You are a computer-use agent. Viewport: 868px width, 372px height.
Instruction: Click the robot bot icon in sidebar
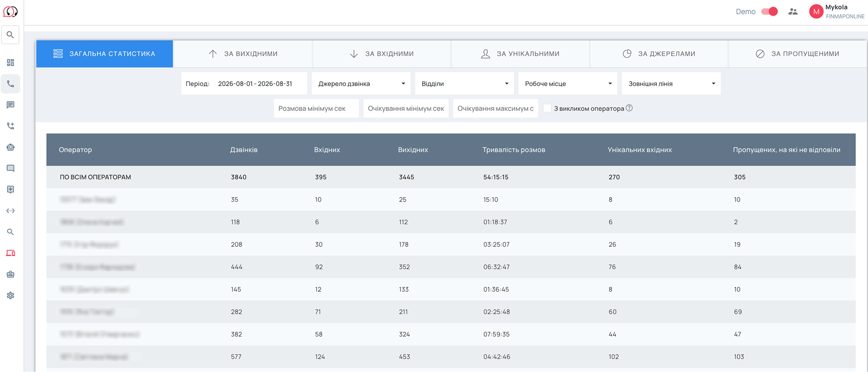tap(10, 147)
